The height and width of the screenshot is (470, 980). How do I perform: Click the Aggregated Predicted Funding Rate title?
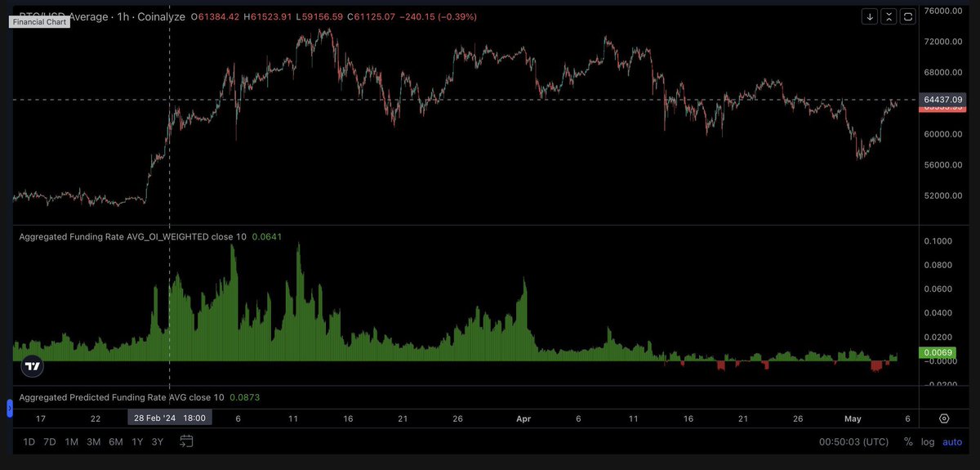[x=121, y=397]
